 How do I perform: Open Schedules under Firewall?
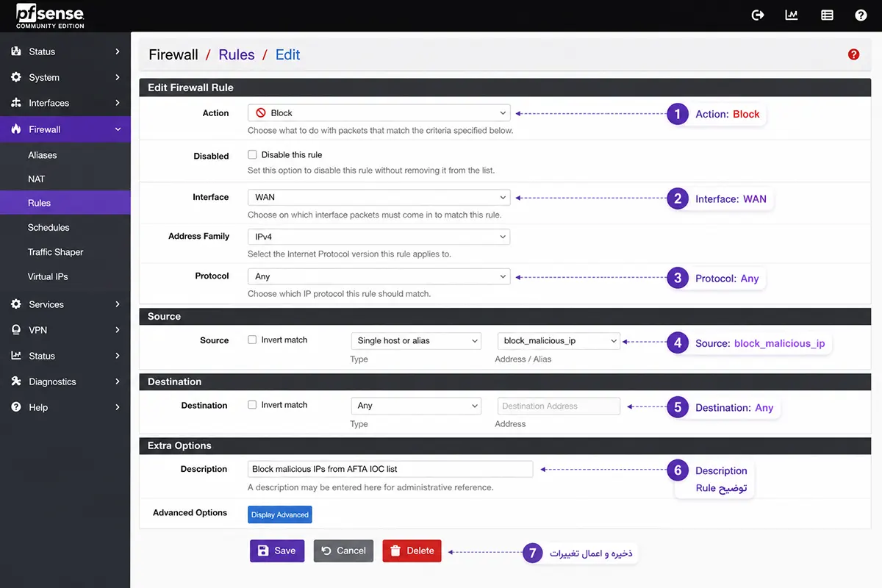coord(49,227)
